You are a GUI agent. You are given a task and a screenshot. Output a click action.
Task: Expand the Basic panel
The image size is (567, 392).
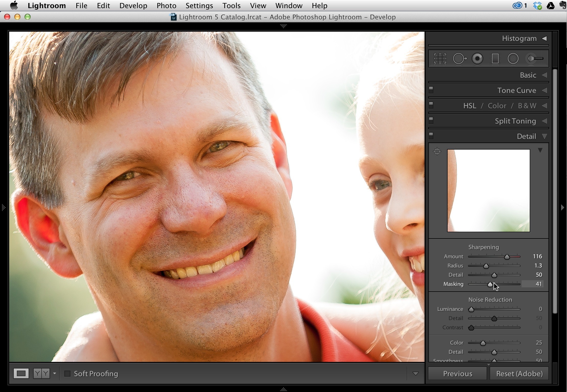point(545,75)
